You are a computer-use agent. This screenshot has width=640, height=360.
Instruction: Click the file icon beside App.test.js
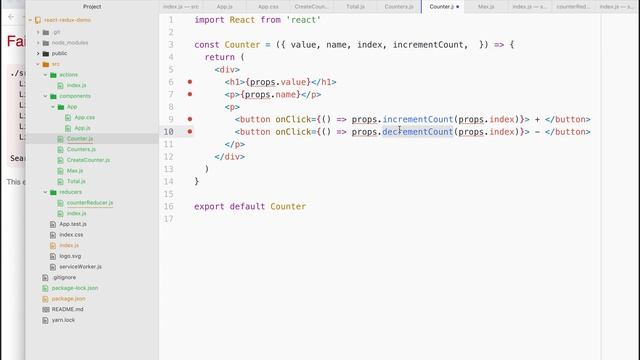[x=53, y=224]
